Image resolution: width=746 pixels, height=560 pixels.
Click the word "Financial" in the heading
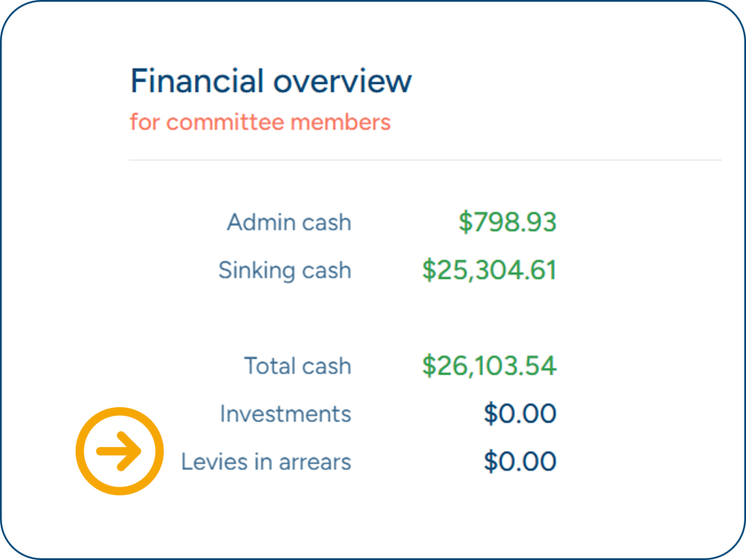point(197,81)
